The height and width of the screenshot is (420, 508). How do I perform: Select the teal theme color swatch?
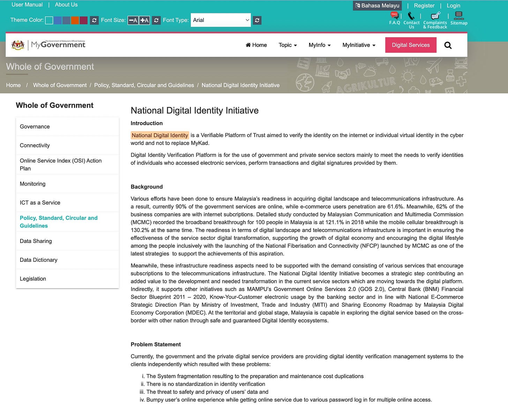coord(49,20)
